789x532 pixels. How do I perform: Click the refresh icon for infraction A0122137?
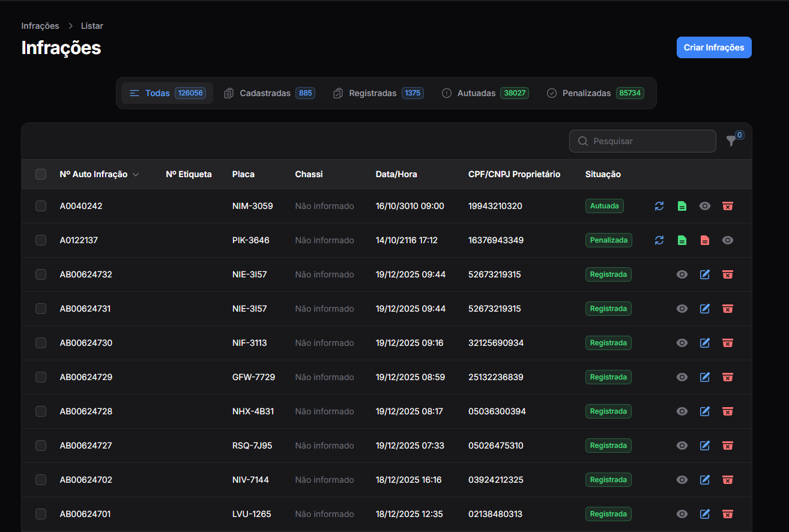point(659,240)
